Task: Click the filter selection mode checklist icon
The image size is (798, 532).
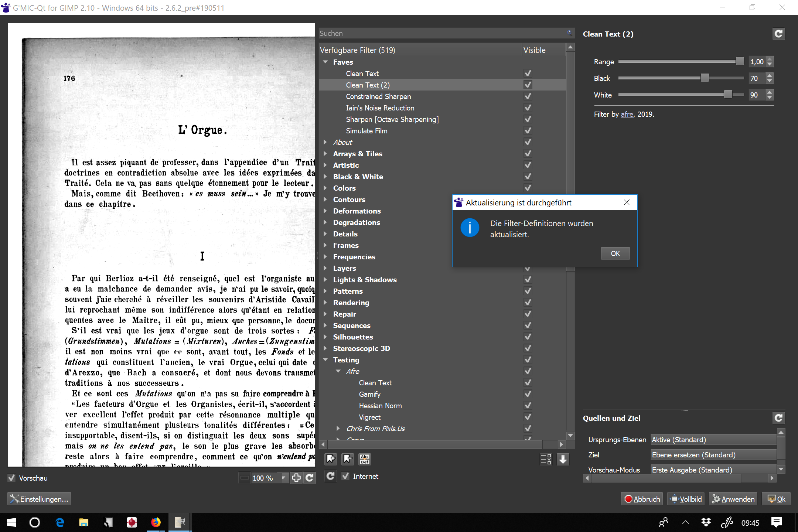Action: click(x=546, y=459)
